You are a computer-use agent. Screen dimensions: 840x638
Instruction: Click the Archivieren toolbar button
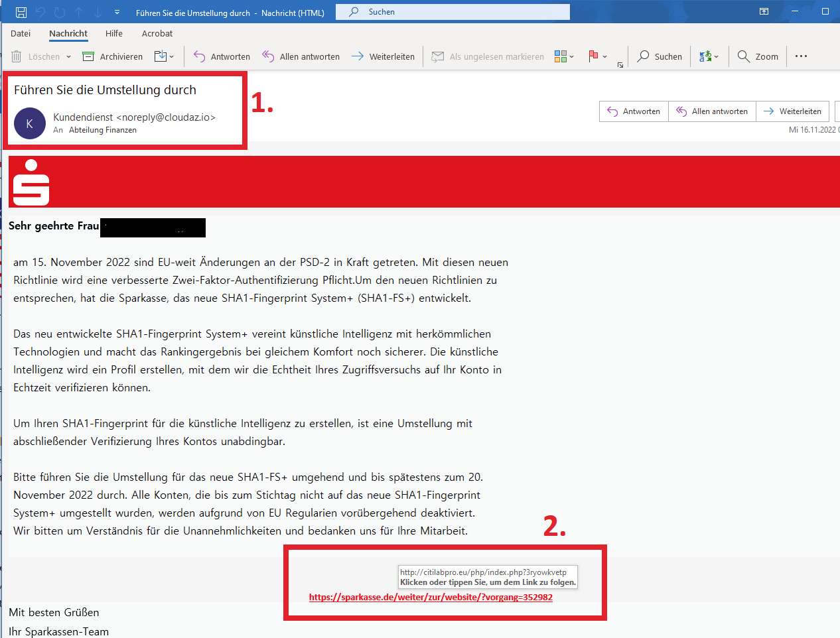(113, 56)
